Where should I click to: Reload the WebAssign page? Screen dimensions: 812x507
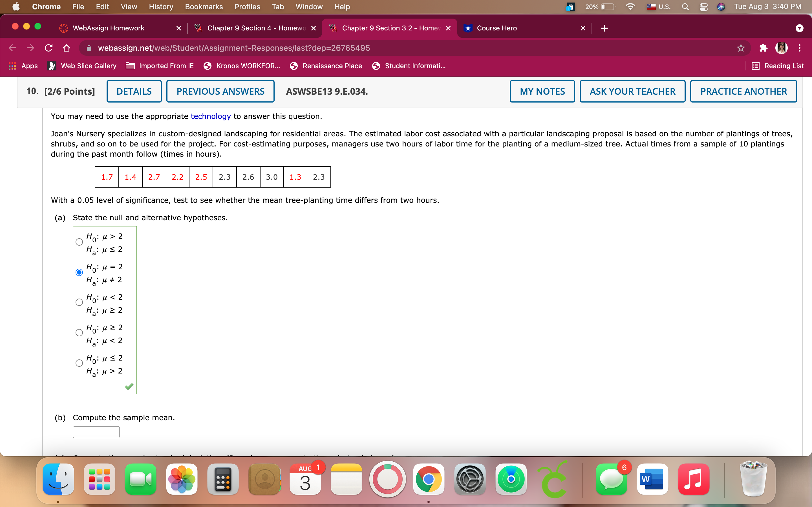click(x=48, y=48)
